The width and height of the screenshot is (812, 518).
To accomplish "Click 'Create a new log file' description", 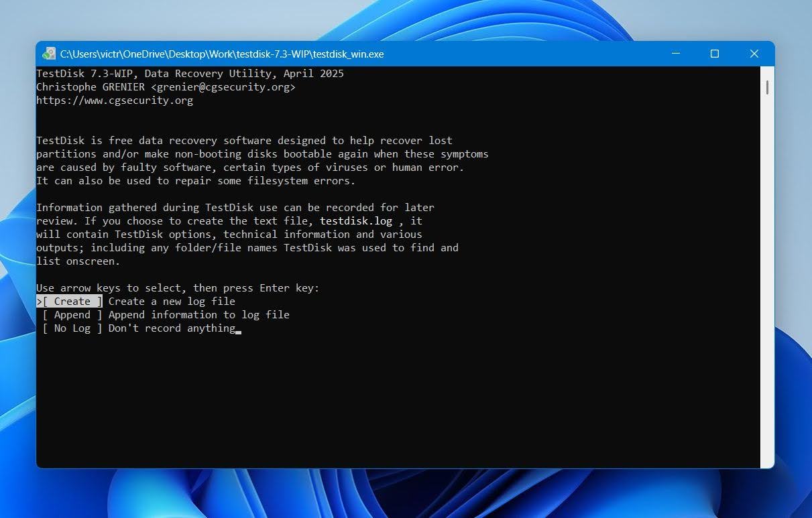I will [x=172, y=302].
